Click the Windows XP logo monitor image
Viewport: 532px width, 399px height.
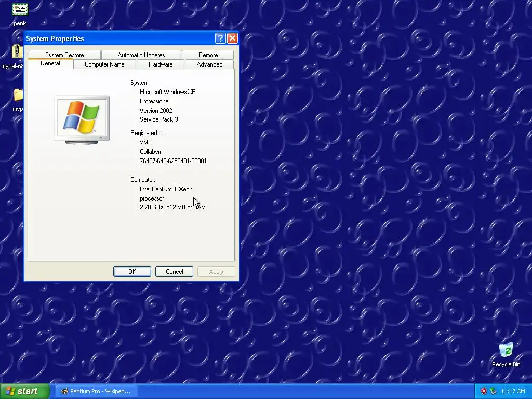[82, 120]
